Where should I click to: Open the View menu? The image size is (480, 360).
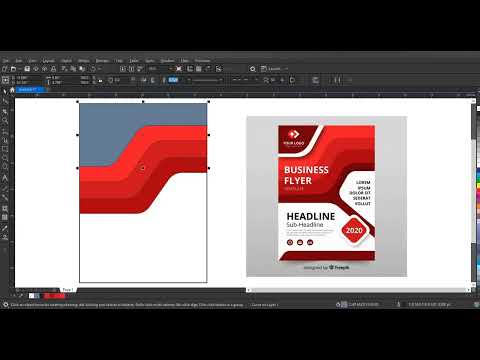coord(32,61)
